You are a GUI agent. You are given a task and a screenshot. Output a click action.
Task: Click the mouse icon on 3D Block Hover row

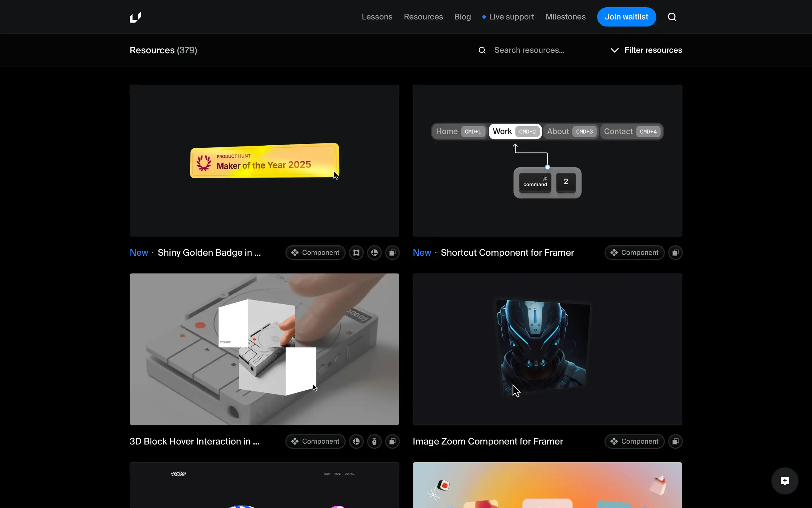coord(374,441)
